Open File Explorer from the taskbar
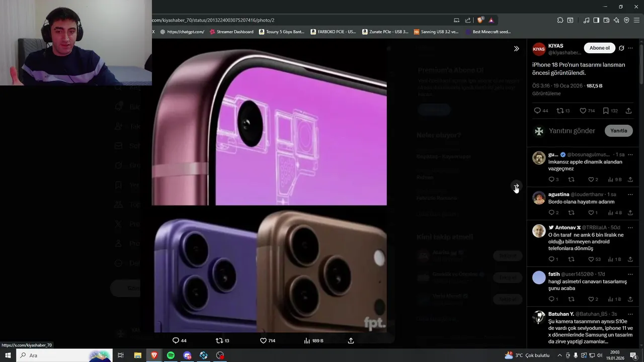This screenshot has height=362, width=644. 137,355
